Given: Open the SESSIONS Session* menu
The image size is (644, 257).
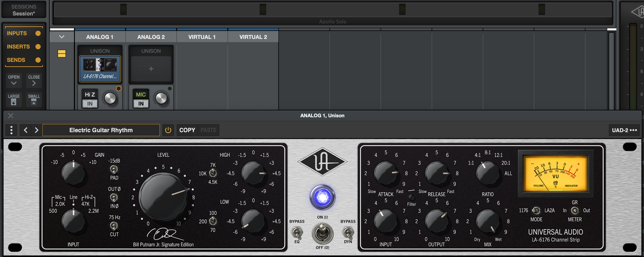Looking at the screenshot, I should point(24,10).
